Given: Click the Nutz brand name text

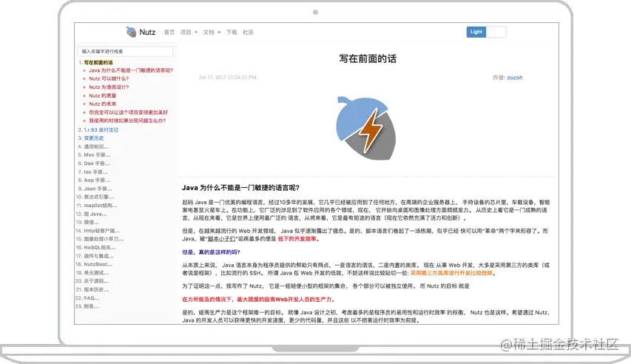Looking at the screenshot, I should click(147, 33).
